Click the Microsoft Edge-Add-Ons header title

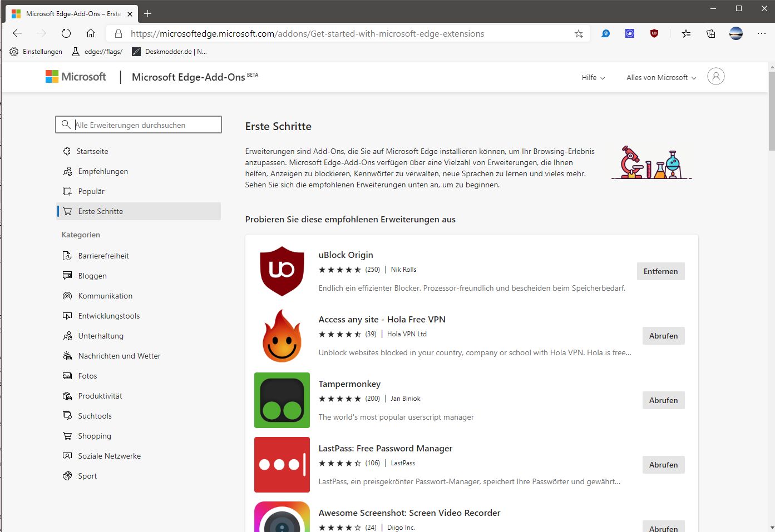pos(188,77)
